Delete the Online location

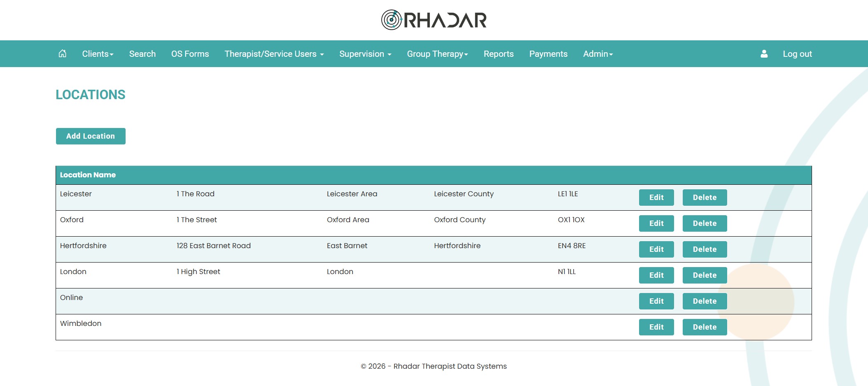[x=705, y=301]
